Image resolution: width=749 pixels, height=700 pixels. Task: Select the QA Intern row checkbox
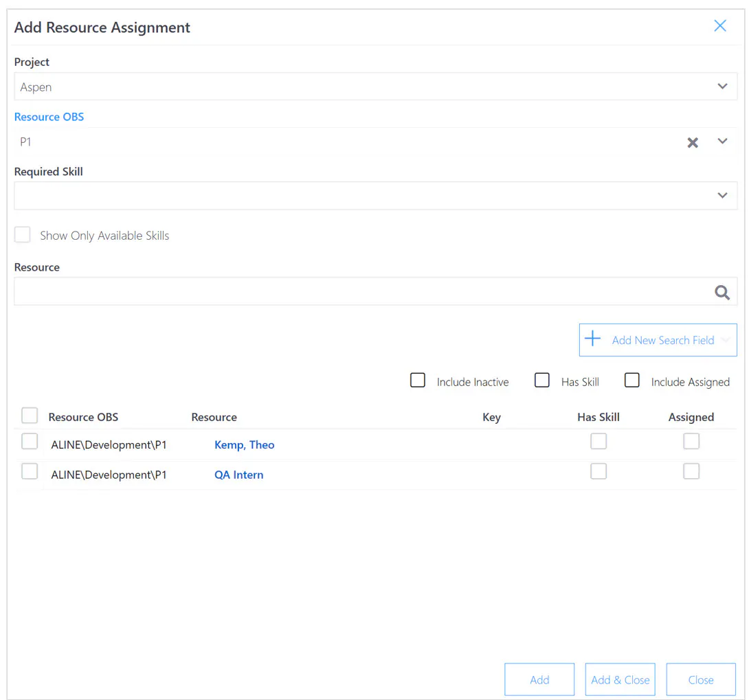[30, 471]
